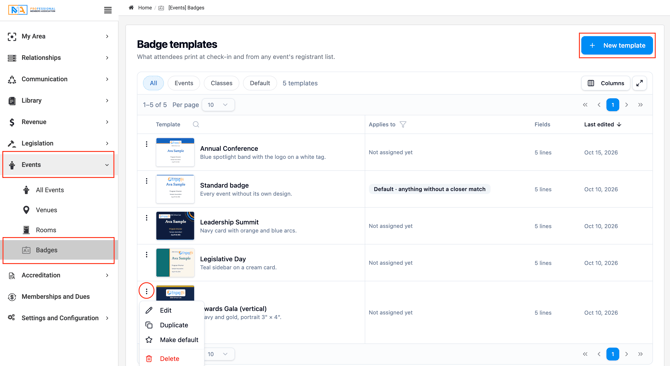
Task: Expand Library chevron
Action: [107, 101]
